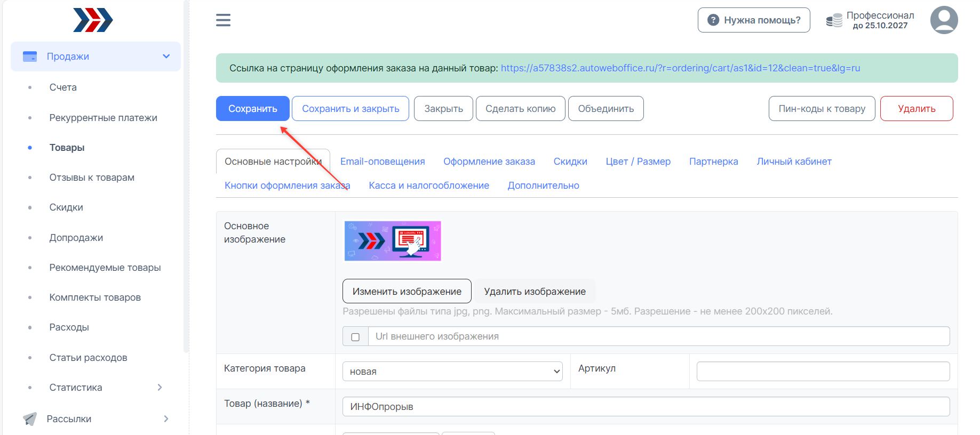Viewport: 980px width, 435px height.
Task: Expand the Рассылки menu section
Action: tap(166, 419)
